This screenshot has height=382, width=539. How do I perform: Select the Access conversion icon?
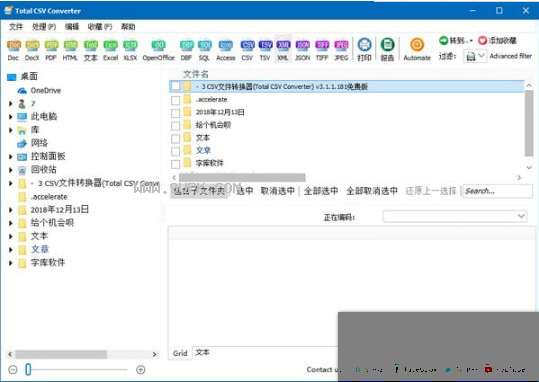[x=226, y=50]
